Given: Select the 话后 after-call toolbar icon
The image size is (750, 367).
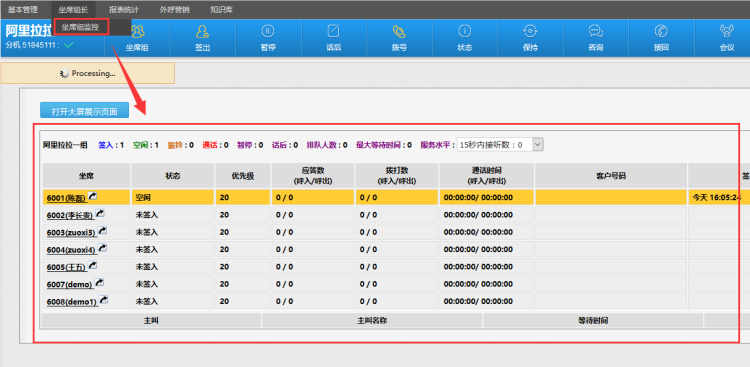Looking at the screenshot, I should click(333, 31).
